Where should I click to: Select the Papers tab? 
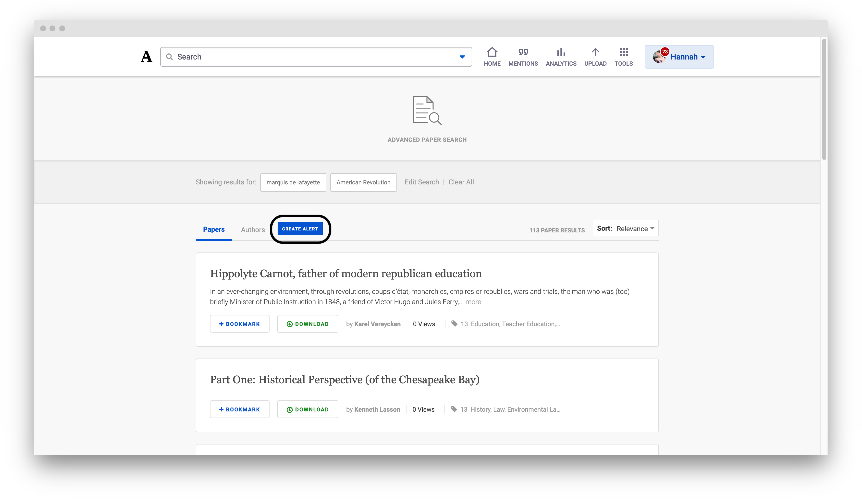pyautogui.click(x=213, y=229)
